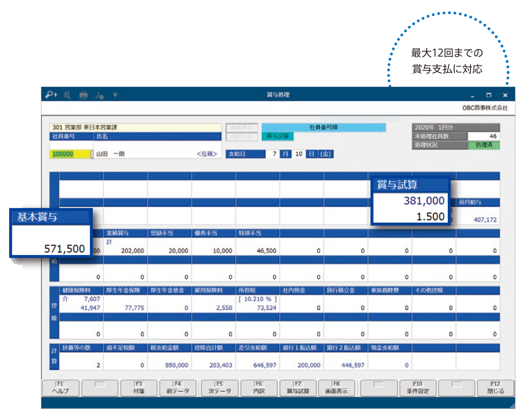
Task: Click the 扶養等の数 value 2
Action: point(98,365)
